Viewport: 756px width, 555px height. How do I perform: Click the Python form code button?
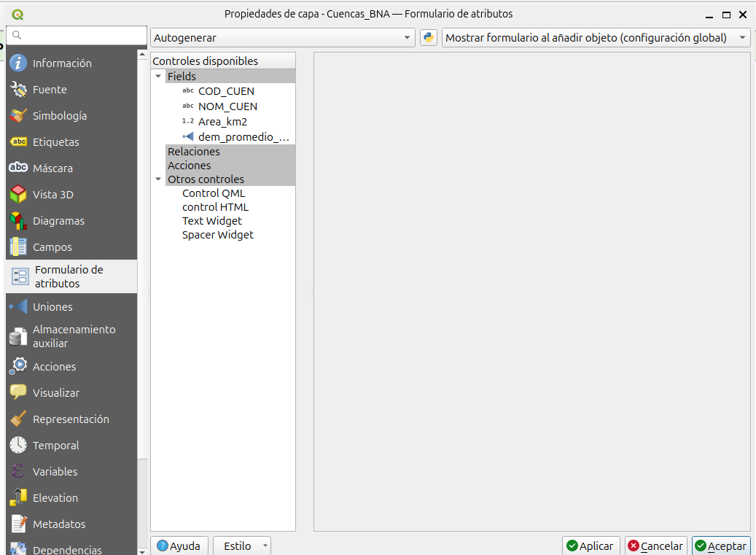pos(429,38)
